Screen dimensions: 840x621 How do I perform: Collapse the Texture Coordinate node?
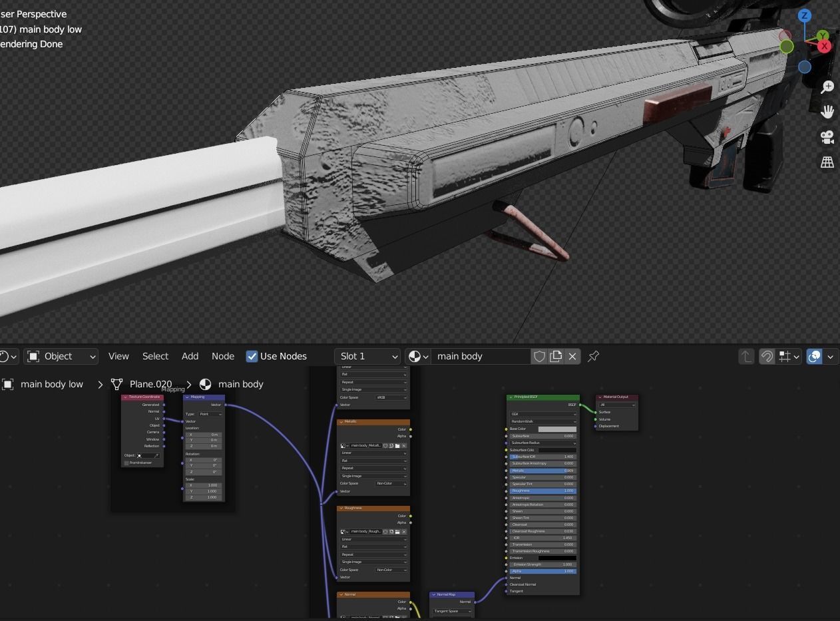(x=125, y=397)
